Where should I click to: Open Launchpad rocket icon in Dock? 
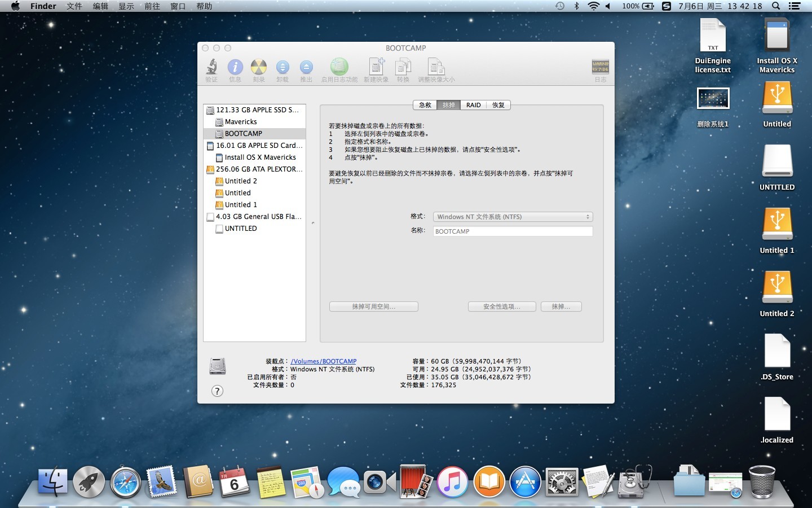(89, 482)
